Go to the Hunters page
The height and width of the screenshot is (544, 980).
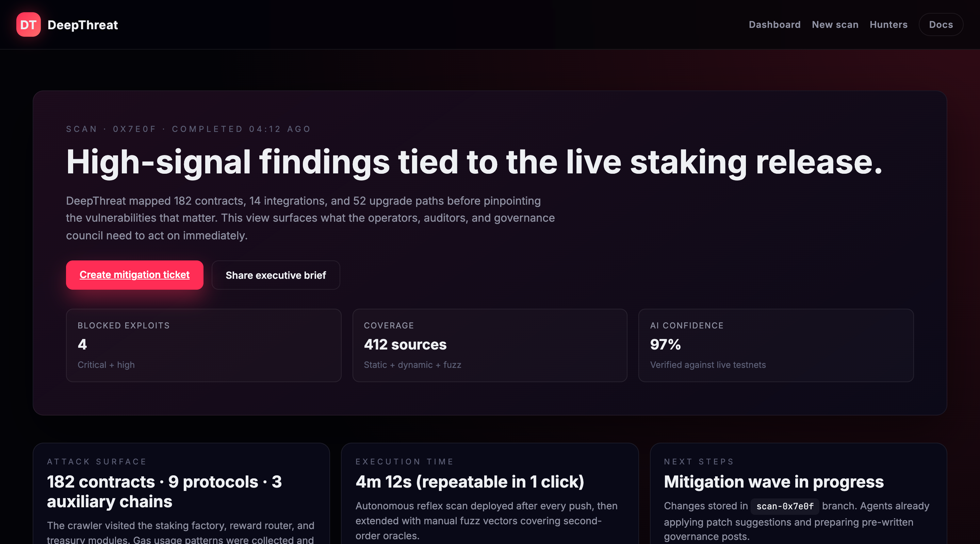(x=888, y=25)
